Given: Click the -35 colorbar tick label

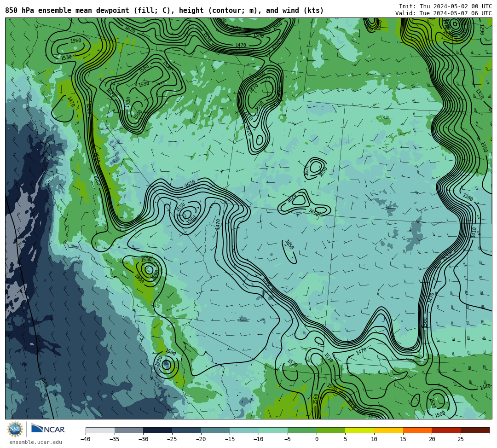Looking at the screenshot, I should 114,439.
